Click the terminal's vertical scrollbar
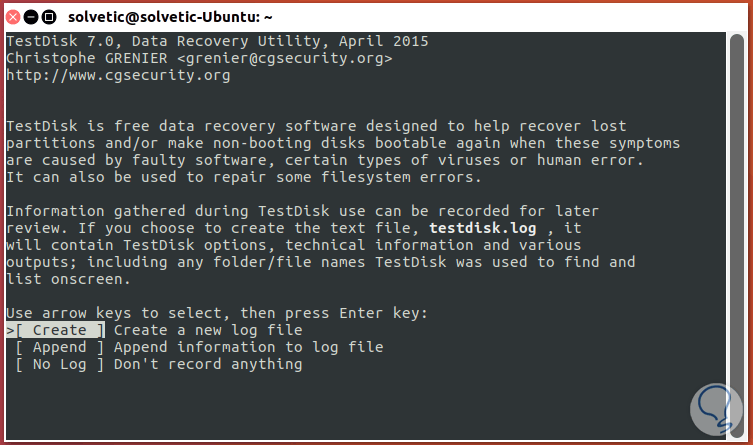This screenshot has height=445, width=753. click(736, 200)
